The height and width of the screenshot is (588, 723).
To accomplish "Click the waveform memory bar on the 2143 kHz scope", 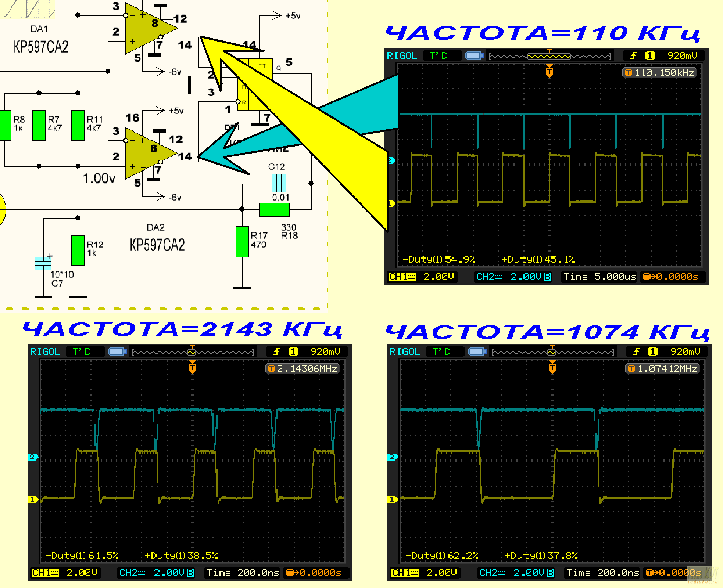I will click(x=193, y=352).
